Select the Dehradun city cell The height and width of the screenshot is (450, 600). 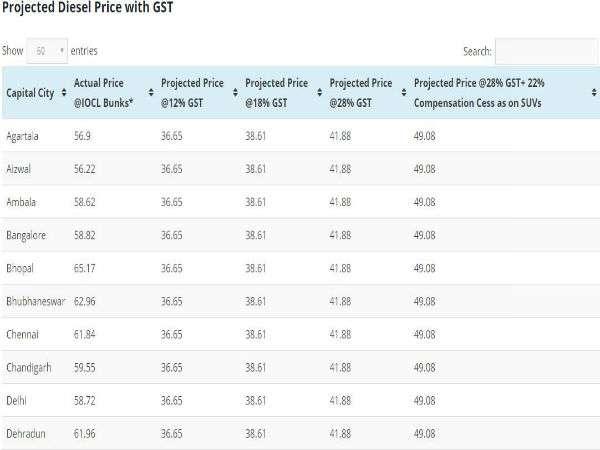click(25, 433)
